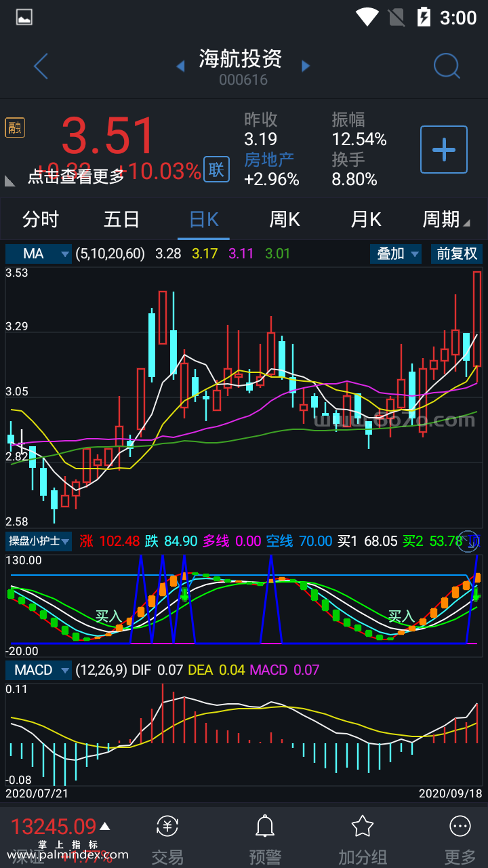The height and width of the screenshot is (868, 488).
Task: Switch to the next stock arrow
Action: tap(306, 66)
